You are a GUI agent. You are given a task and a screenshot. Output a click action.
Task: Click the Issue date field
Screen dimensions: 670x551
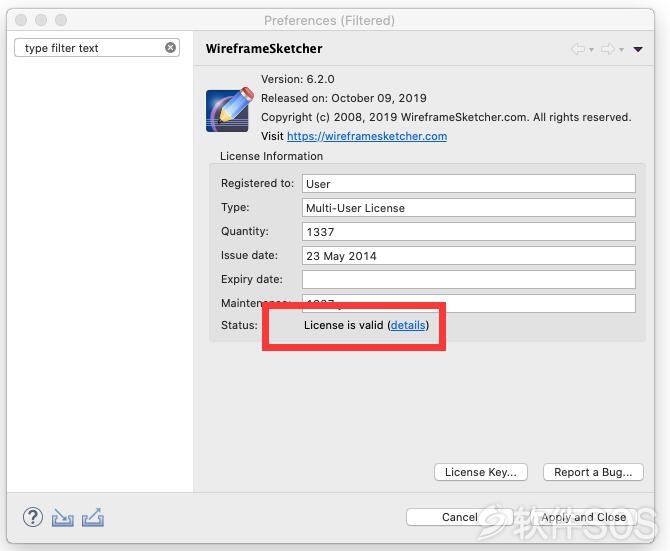469,255
